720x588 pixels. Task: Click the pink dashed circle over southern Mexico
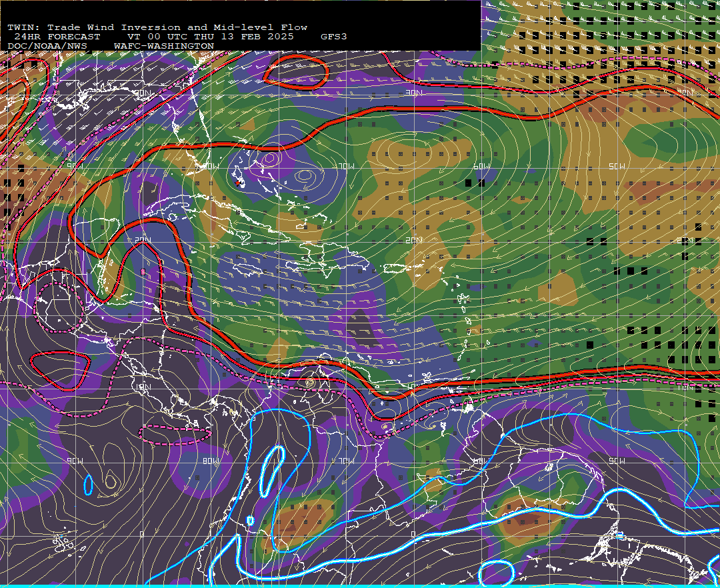60,307
